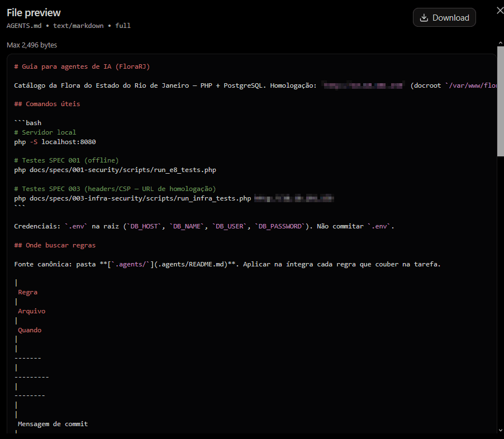This screenshot has height=439, width=504.
Task: Click the scrollbar down arrow
Action: click(501, 430)
